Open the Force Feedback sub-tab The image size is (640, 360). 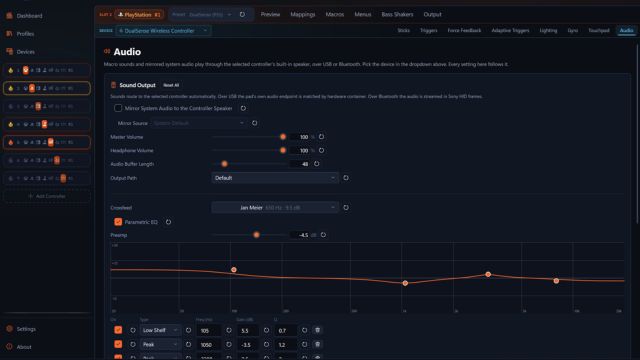(x=464, y=31)
